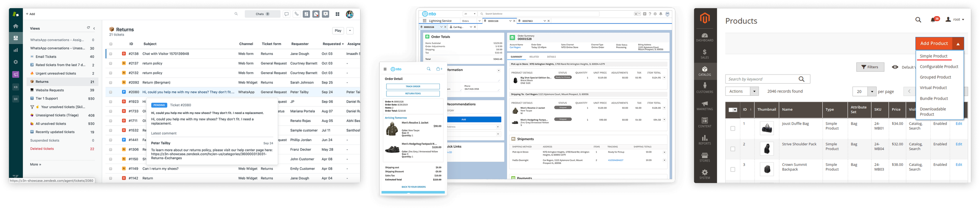
Task: Open Views icon in Zendesk sidebar
Action: point(16,38)
